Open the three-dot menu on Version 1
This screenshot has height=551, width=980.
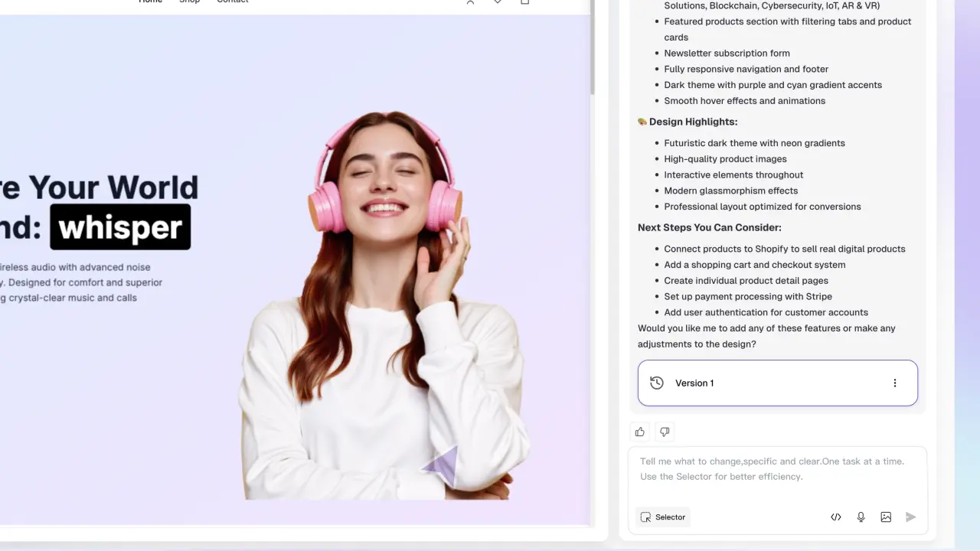[894, 383]
